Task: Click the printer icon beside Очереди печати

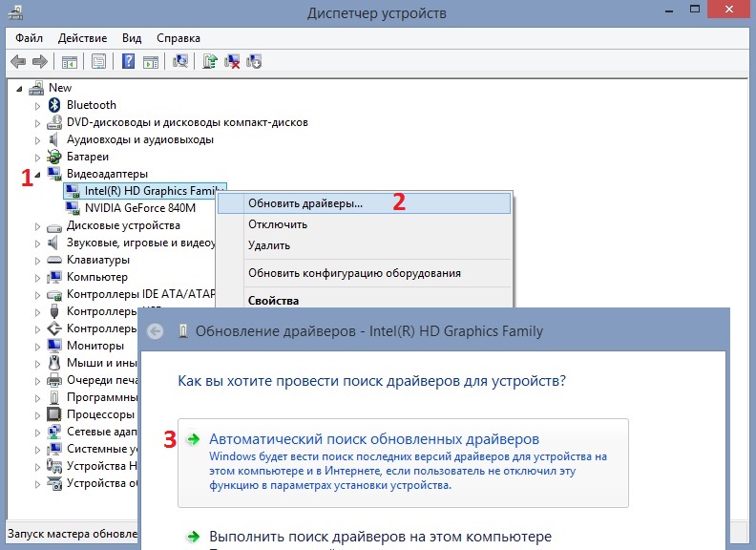Action: pyautogui.click(x=54, y=380)
